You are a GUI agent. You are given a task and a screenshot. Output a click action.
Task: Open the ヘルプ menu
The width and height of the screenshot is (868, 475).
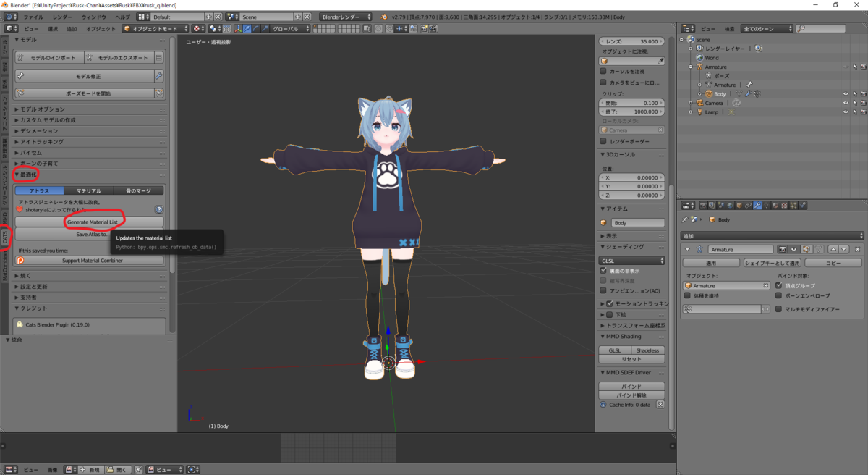tap(123, 16)
